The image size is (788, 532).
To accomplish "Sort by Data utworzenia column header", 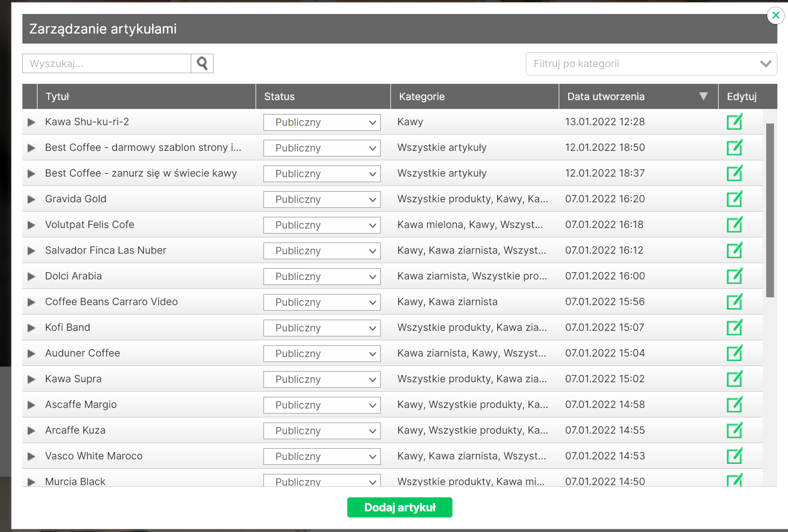I will click(x=639, y=96).
